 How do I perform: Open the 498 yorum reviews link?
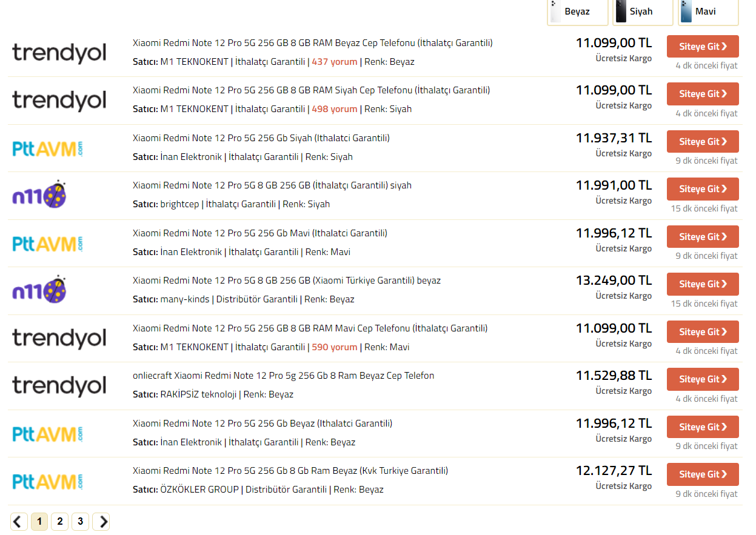[335, 109]
